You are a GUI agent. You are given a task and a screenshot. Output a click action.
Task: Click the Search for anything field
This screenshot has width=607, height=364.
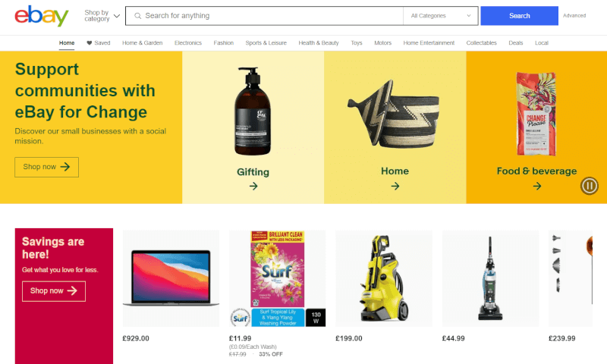coord(264,16)
